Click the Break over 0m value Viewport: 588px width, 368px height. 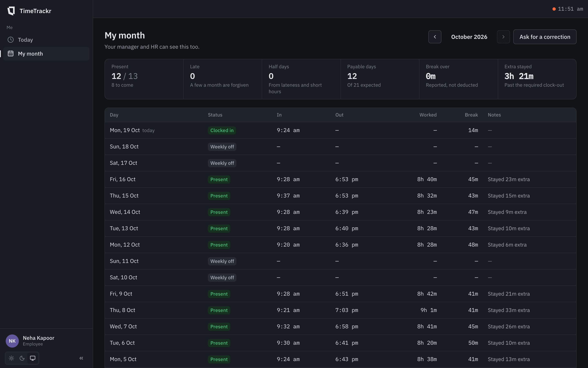coord(431,76)
